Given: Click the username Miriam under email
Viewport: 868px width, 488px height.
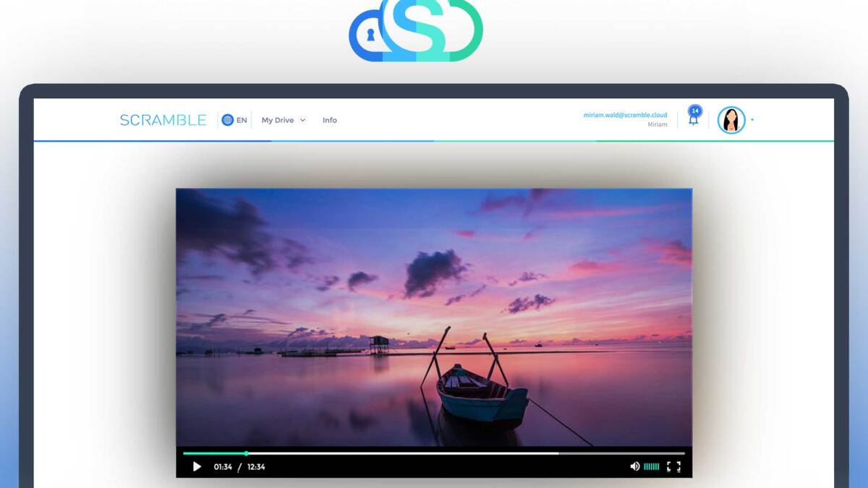Looking at the screenshot, I should [658, 125].
